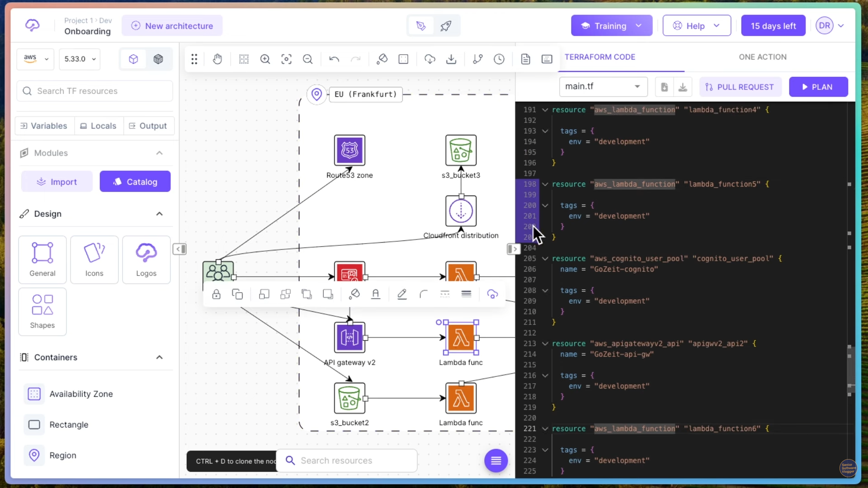
Task: Toggle the 2D cube view icon
Action: 133,59
